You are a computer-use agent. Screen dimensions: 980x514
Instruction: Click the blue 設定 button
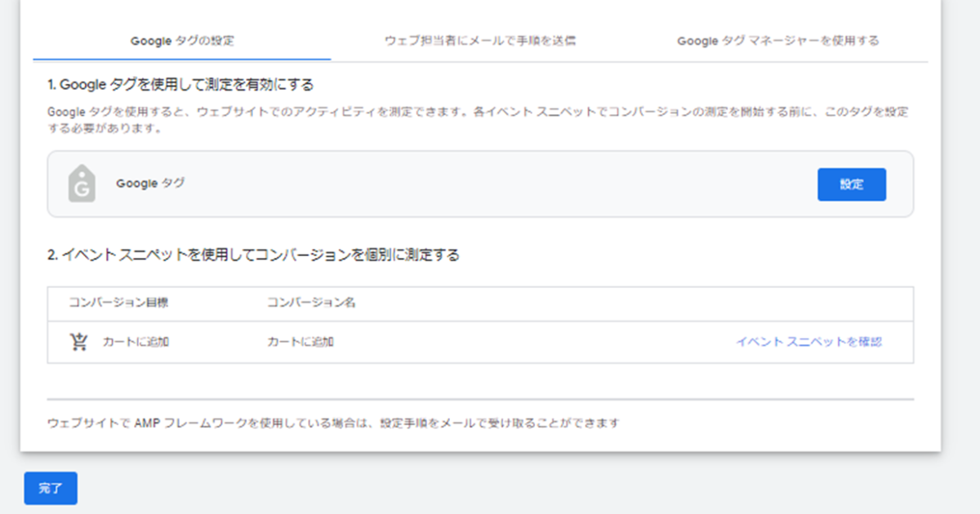(x=852, y=184)
